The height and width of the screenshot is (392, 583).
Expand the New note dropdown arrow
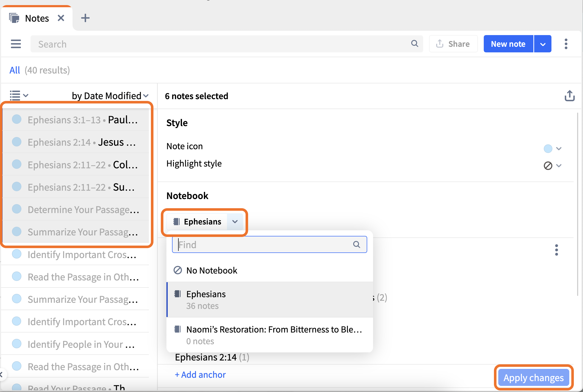pyautogui.click(x=543, y=44)
